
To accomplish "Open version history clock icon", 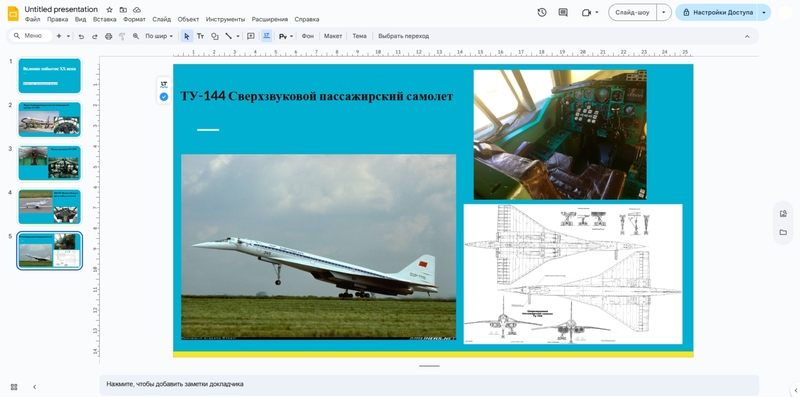I will [x=542, y=12].
